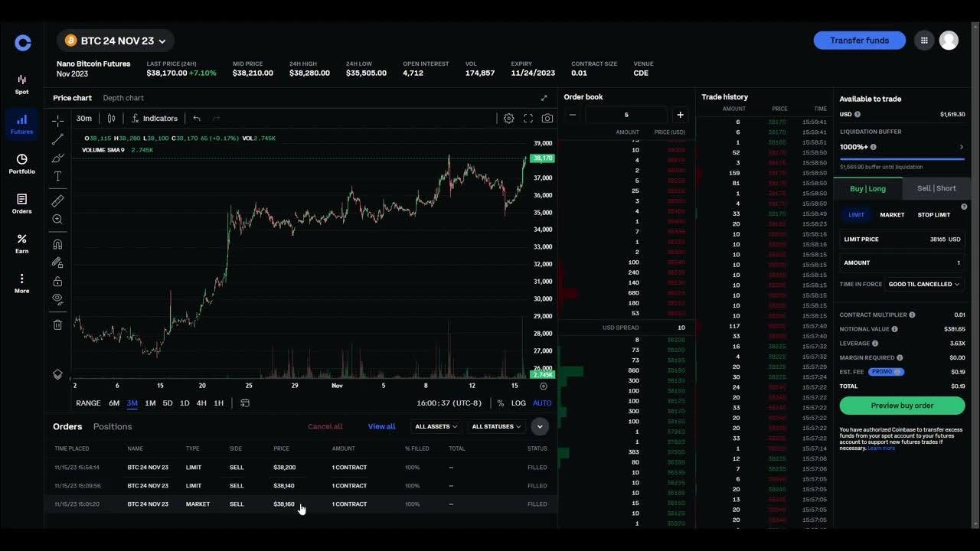Screen dimensions: 980x551
Task: Click the Transfer funds button
Action: [x=859, y=41]
